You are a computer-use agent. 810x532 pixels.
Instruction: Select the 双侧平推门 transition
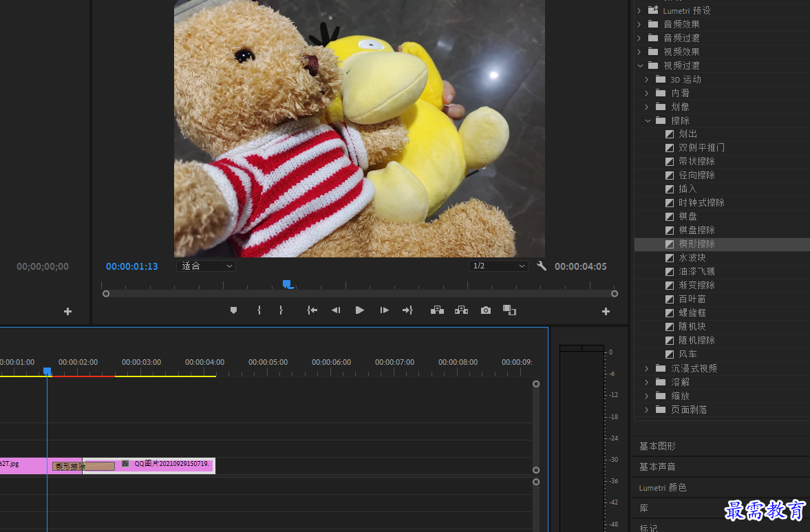click(701, 148)
